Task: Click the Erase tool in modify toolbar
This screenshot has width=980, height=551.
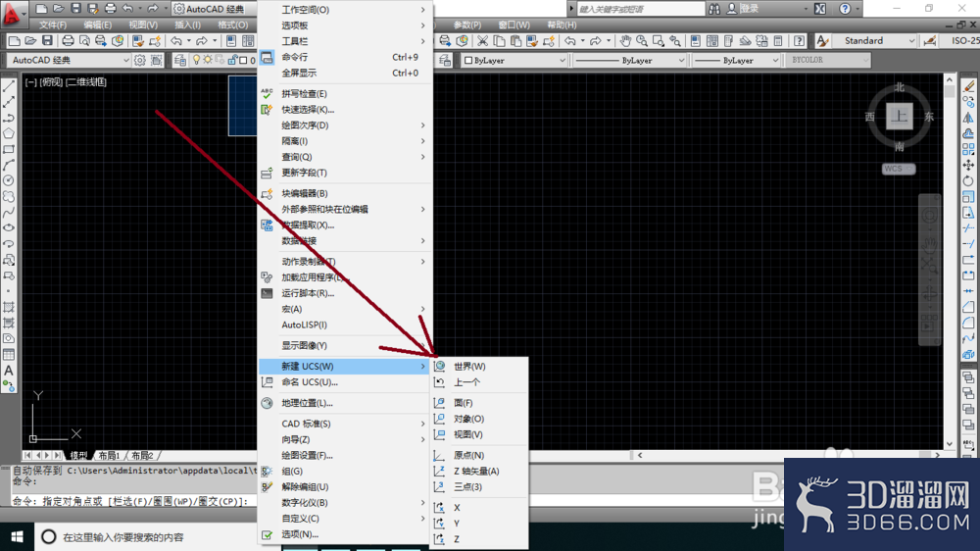Action: pyautogui.click(x=969, y=86)
